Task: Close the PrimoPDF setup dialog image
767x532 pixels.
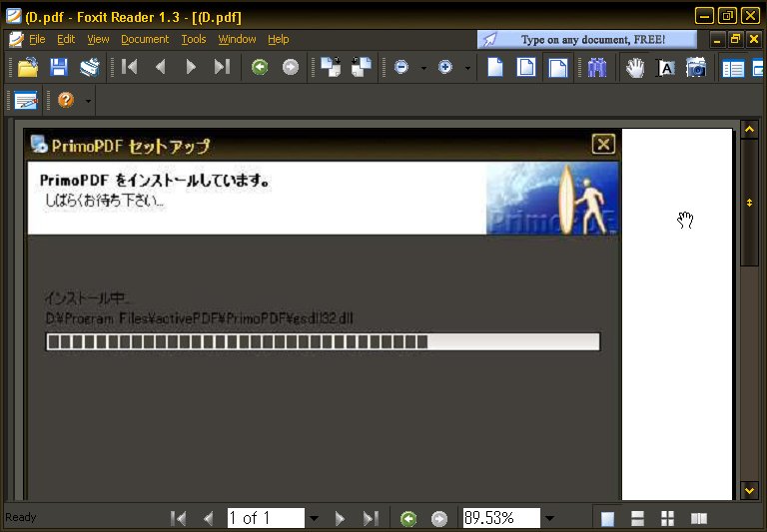Action: coord(603,145)
